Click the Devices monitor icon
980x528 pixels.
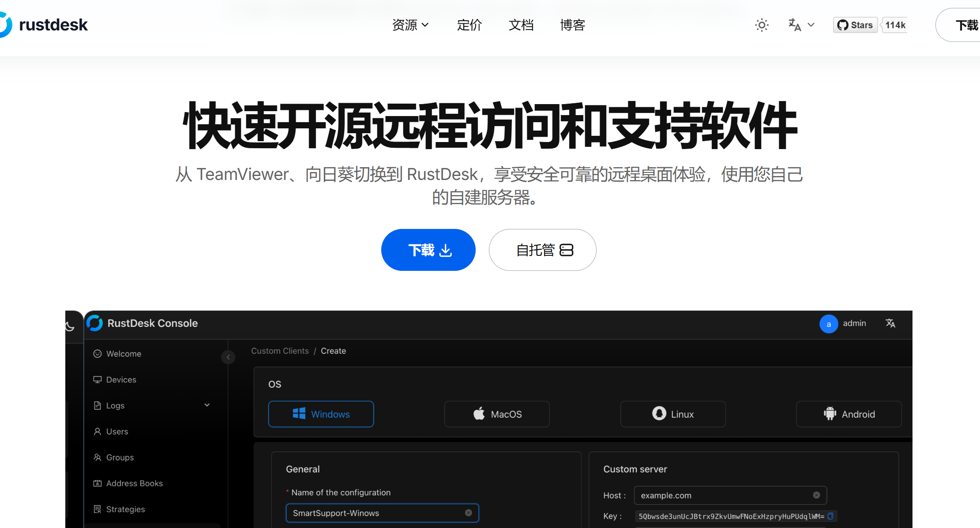pos(98,379)
